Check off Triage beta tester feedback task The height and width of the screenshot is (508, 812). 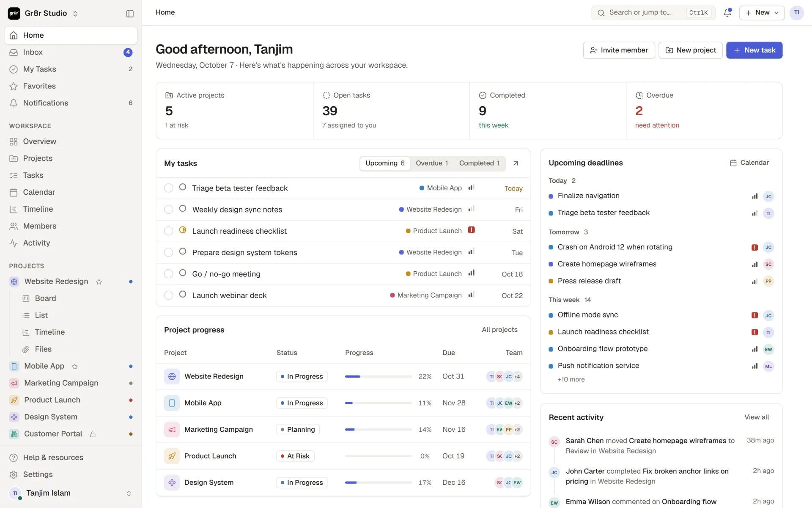168,188
